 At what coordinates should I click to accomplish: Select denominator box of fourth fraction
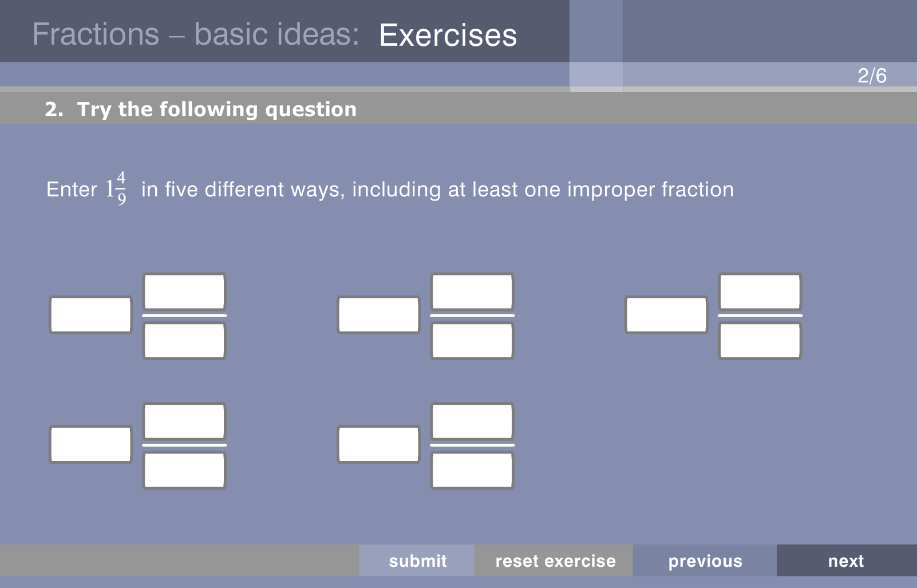tap(184, 470)
